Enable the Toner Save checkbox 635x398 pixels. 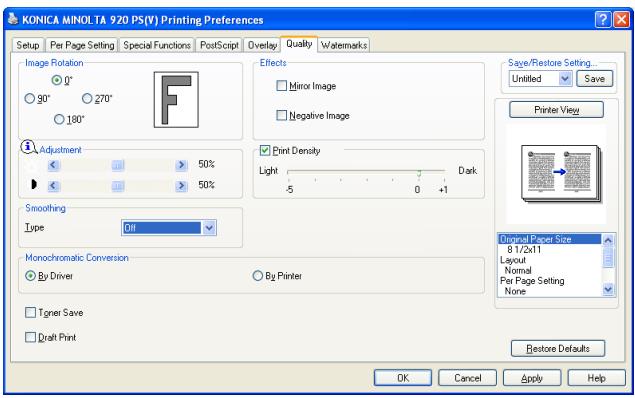tap(30, 313)
